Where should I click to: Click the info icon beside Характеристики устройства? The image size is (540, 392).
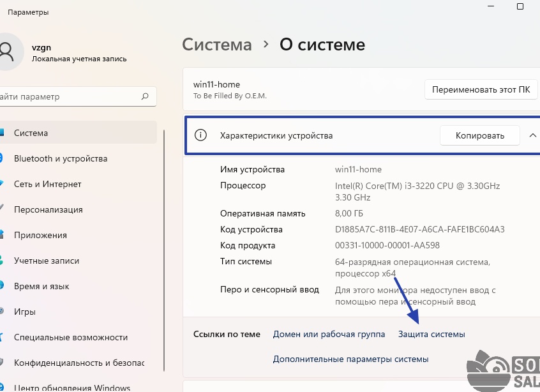[x=200, y=135]
